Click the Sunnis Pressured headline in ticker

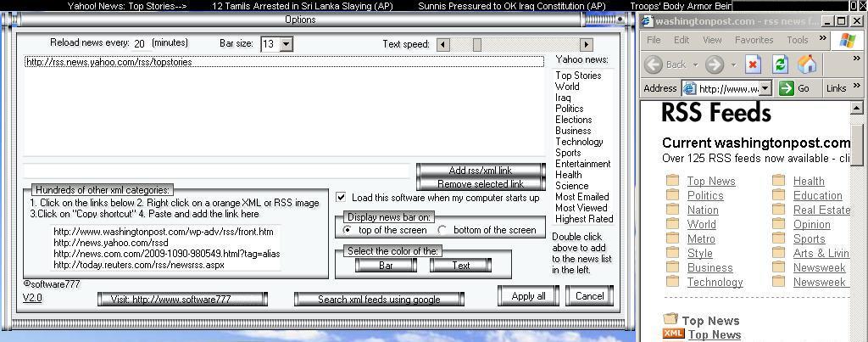(511, 6)
